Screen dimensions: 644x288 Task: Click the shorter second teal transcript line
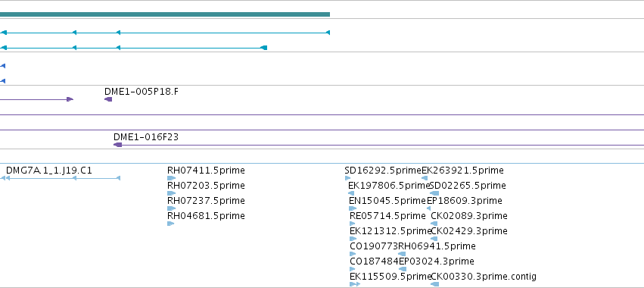tap(133, 48)
